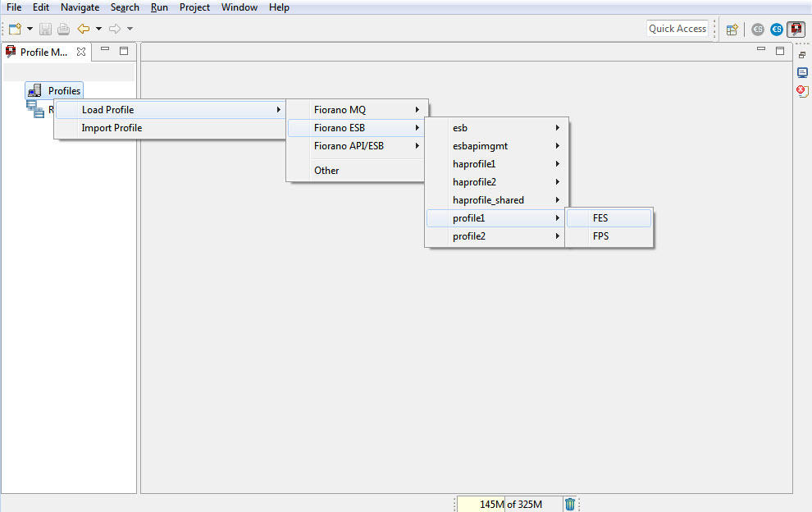
Task: Open the Run menu
Action: click(x=159, y=7)
